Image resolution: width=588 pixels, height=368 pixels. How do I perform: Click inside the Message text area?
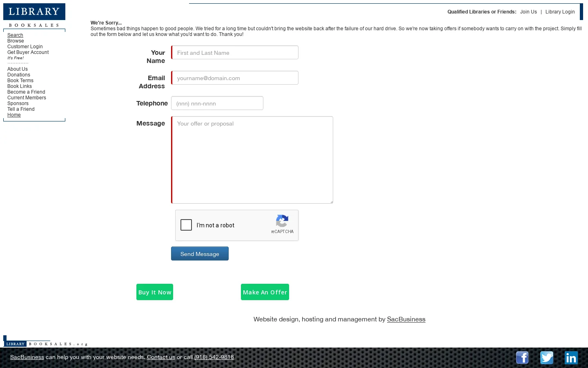tap(252, 160)
